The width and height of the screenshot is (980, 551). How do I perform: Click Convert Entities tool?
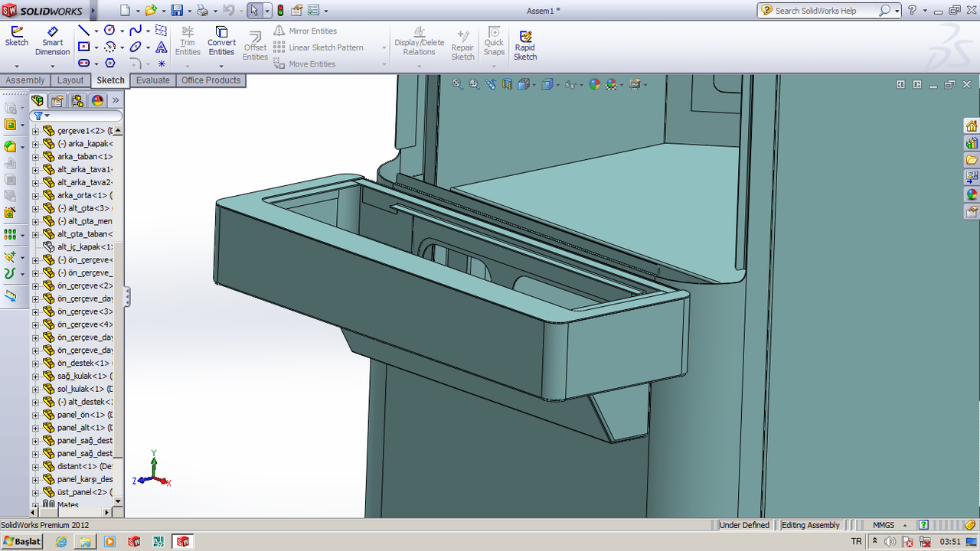click(x=221, y=41)
